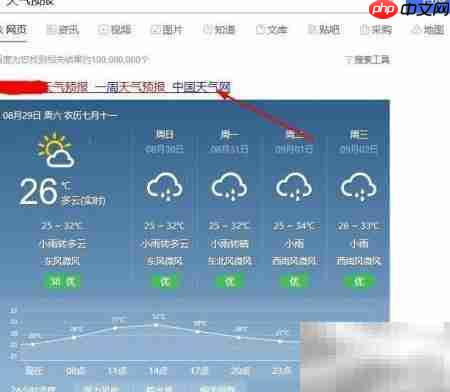Open the 一周天气预报 中国天气网 result link

163,87
